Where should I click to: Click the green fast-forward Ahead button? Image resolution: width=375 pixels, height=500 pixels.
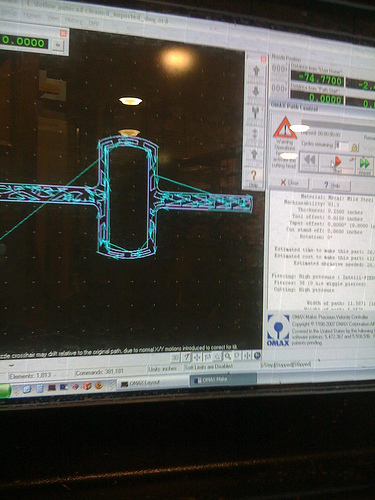point(364,165)
